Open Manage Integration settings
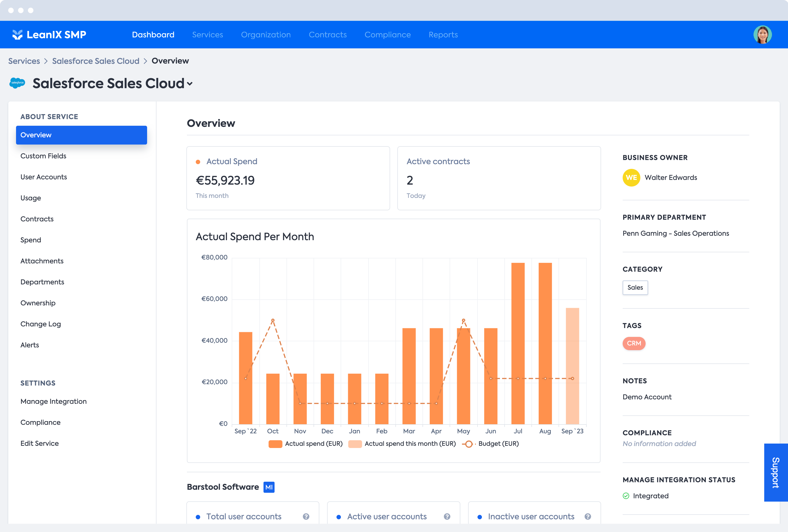Image resolution: width=788 pixels, height=532 pixels. click(54, 401)
